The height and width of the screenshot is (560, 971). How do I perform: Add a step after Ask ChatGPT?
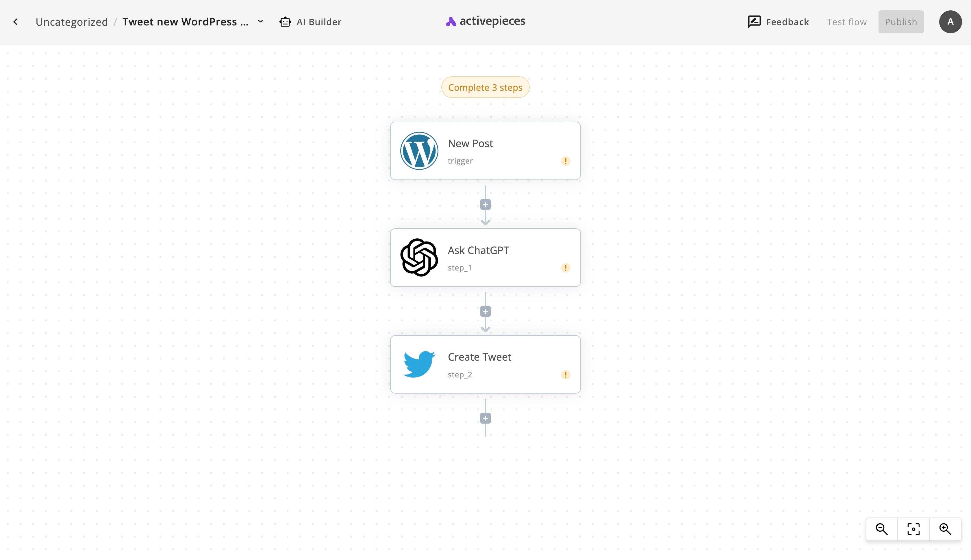(x=485, y=311)
